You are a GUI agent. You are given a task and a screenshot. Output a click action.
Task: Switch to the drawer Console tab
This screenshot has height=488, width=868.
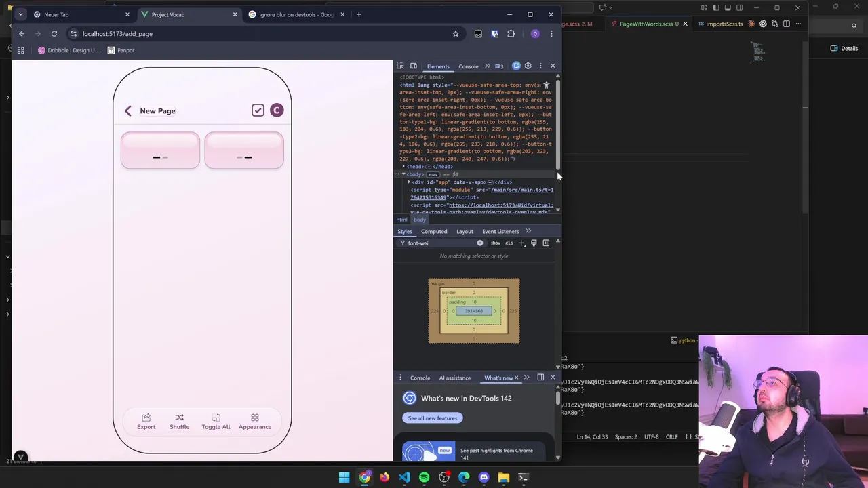click(x=420, y=378)
